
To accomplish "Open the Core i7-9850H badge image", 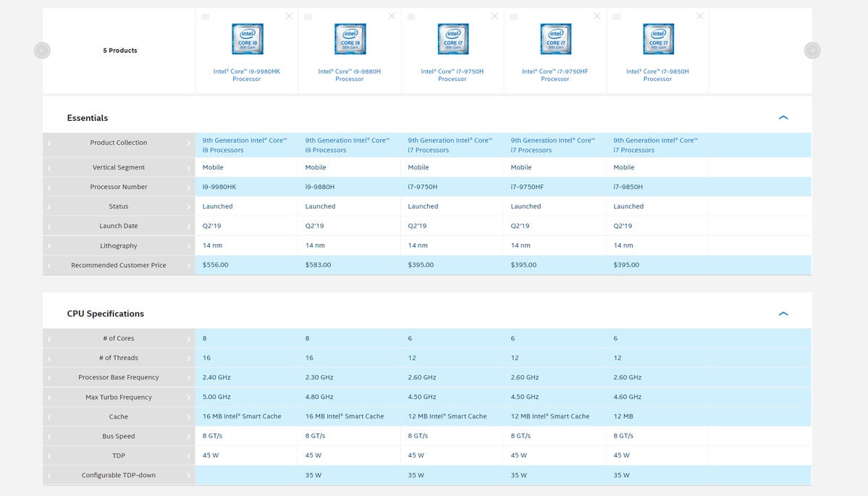I will [658, 39].
